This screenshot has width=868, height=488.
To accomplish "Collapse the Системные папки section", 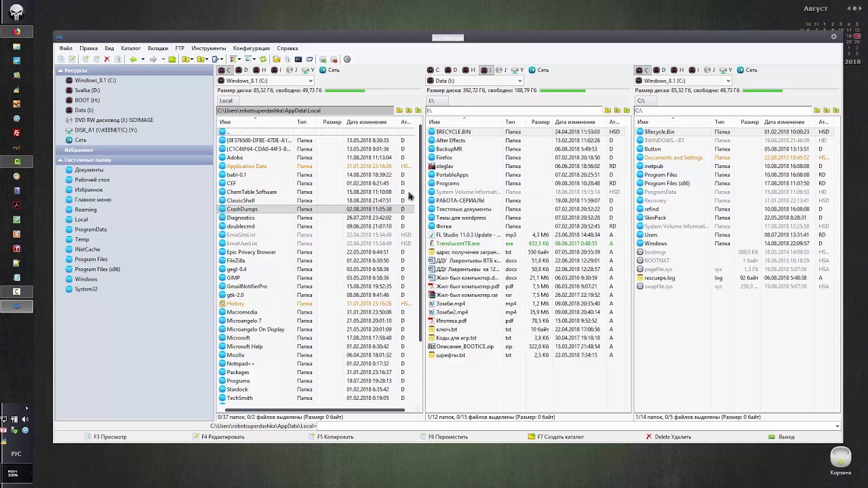I will point(60,160).
